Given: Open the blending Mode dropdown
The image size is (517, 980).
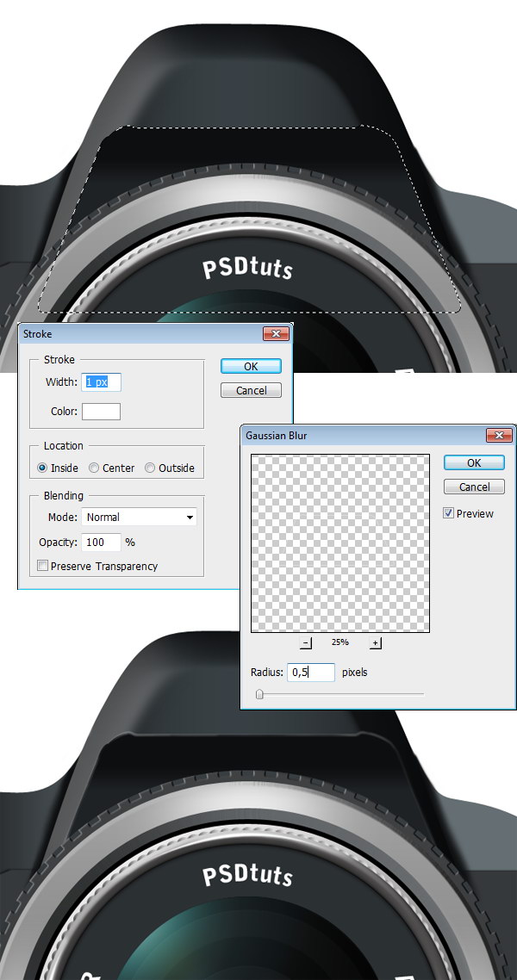Looking at the screenshot, I should pyautogui.click(x=139, y=517).
